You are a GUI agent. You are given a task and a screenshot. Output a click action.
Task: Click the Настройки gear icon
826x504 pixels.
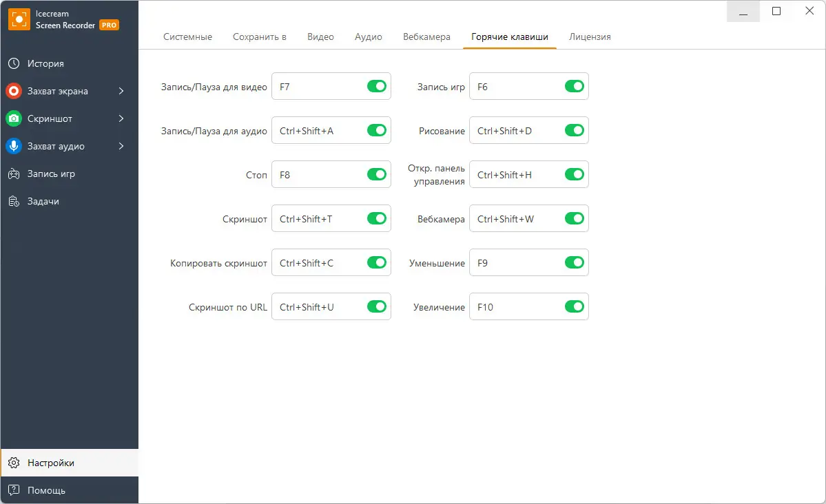point(14,462)
